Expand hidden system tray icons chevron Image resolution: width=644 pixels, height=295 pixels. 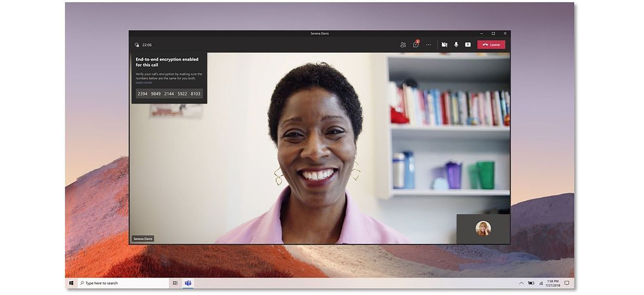coord(521,283)
